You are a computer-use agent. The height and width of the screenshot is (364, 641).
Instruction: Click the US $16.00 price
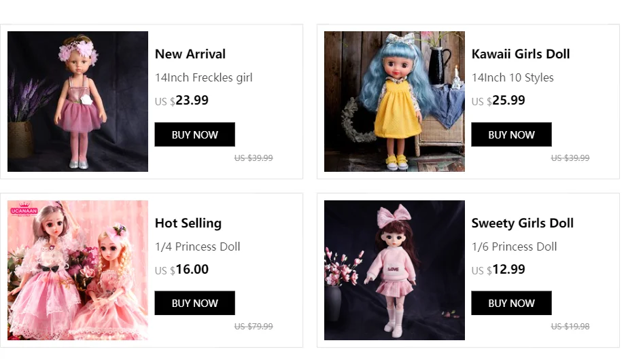(182, 270)
